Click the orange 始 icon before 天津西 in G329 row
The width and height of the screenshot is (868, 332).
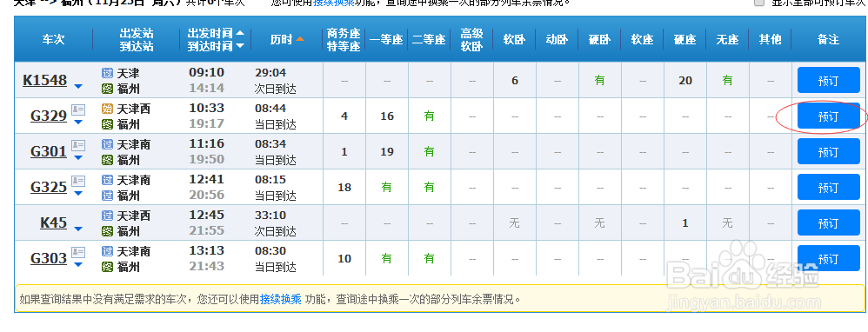(107, 109)
